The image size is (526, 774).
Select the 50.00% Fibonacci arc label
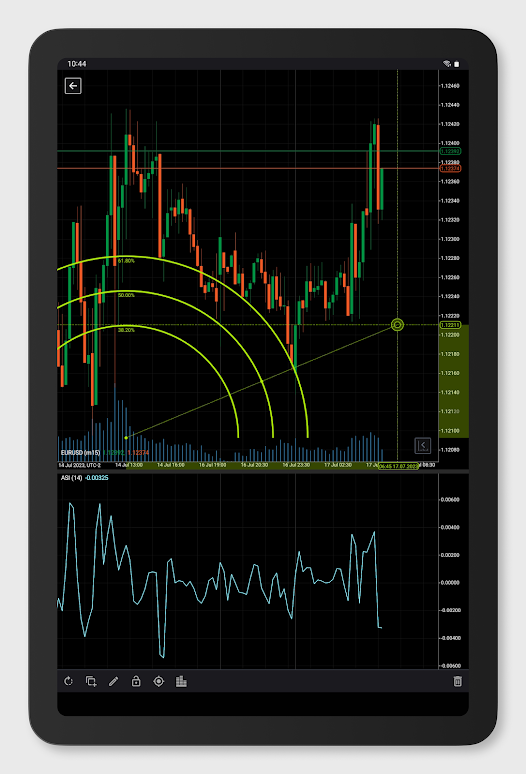(x=126, y=295)
